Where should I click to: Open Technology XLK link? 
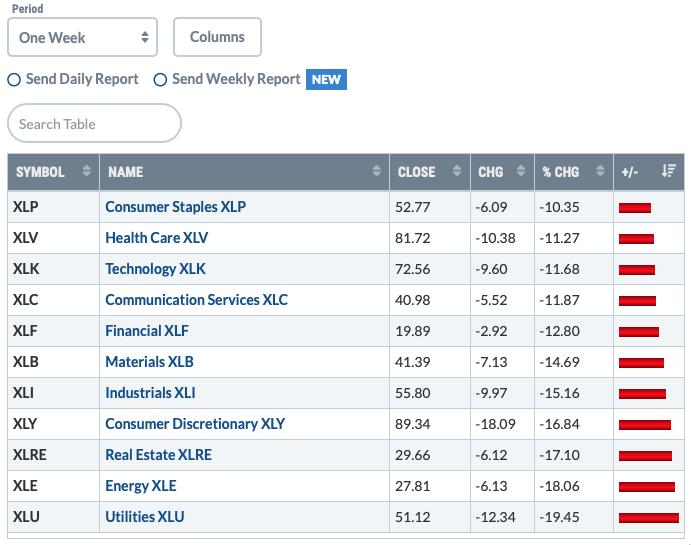click(155, 269)
